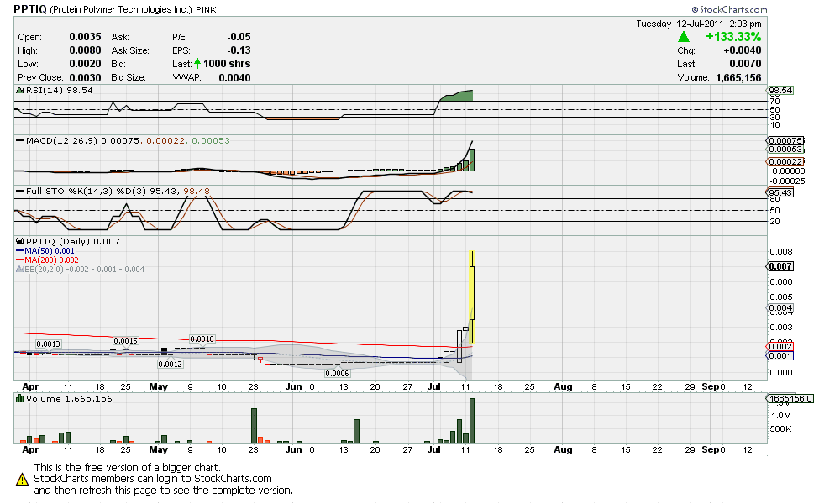Click the Open value 0.0035
The height and width of the screenshot is (504, 819).
point(85,37)
